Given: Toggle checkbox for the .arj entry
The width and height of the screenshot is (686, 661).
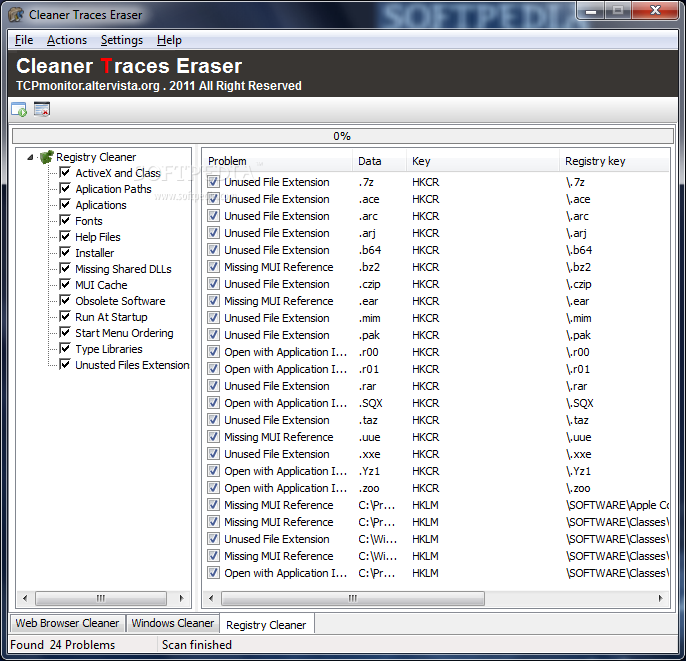Looking at the screenshot, I should tap(214, 233).
